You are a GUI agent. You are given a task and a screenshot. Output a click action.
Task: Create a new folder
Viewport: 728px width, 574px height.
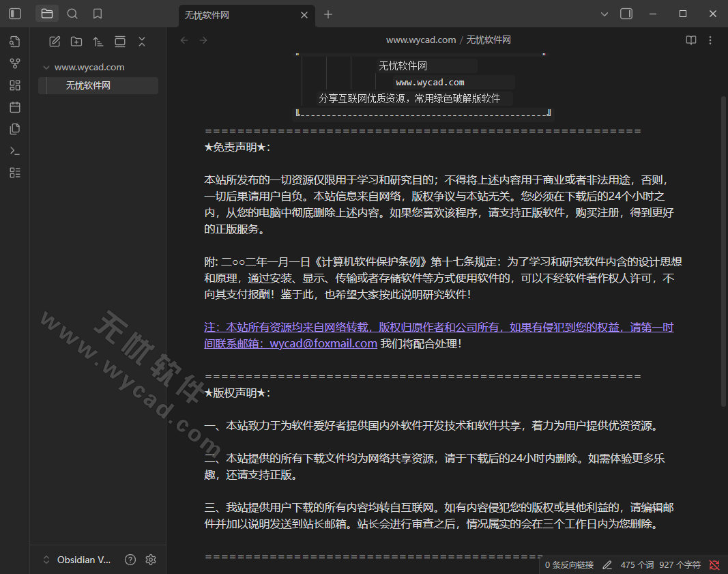coord(76,41)
